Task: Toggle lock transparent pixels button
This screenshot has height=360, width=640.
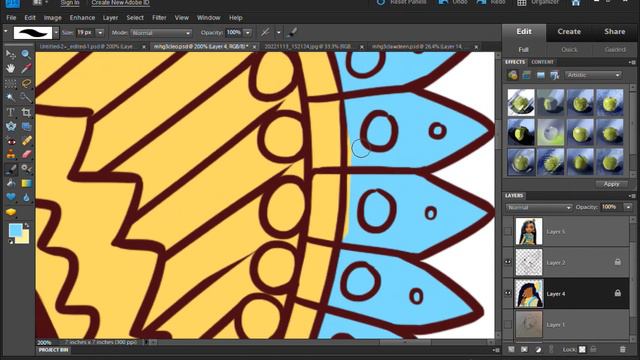Action: [x=582, y=350]
